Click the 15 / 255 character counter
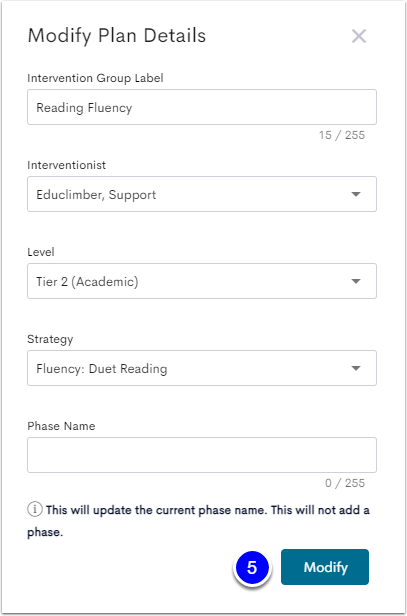The image size is (407, 616). click(342, 135)
